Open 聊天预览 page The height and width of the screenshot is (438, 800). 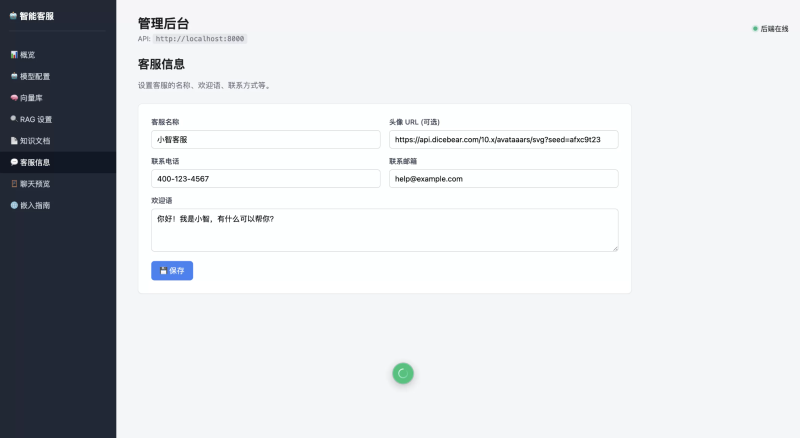coord(58,184)
